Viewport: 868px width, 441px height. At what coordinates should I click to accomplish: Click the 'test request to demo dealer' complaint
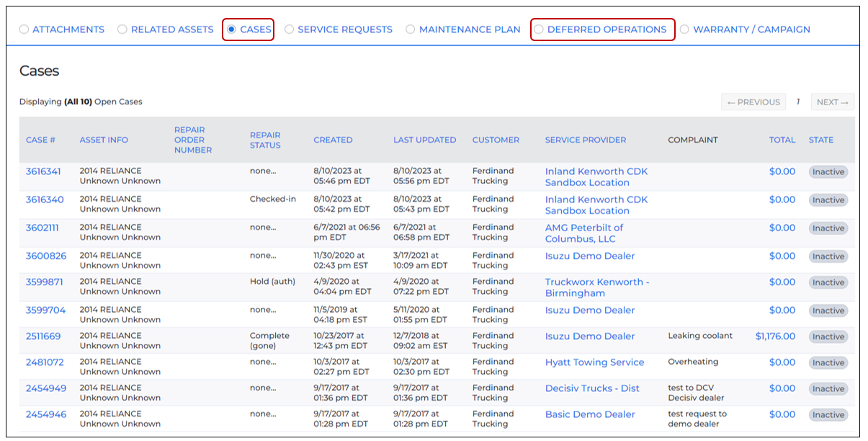tap(697, 419)
